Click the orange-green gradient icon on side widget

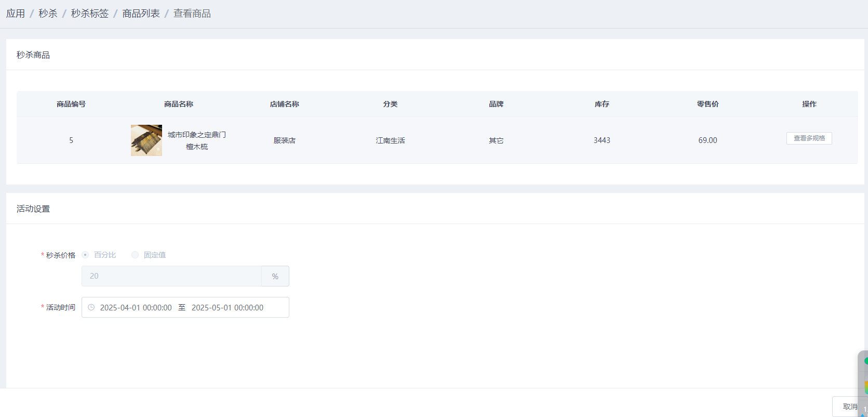tap(865, 387)
